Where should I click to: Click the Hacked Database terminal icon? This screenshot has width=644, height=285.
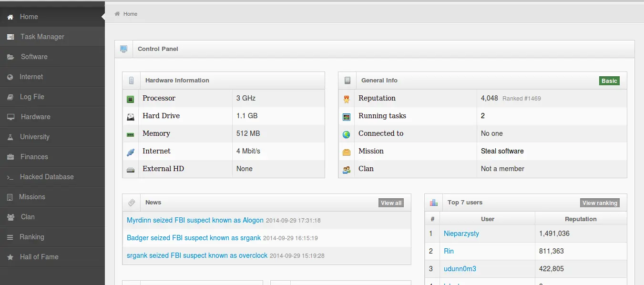10,177
